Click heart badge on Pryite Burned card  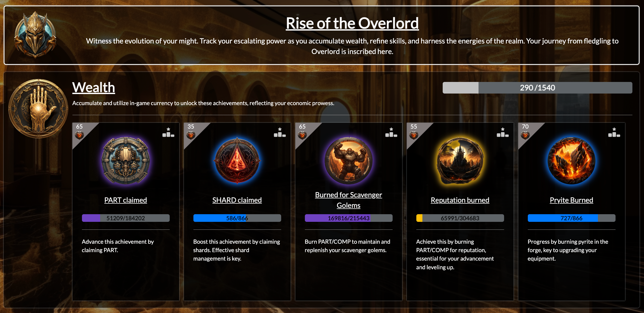coord(525,135)
